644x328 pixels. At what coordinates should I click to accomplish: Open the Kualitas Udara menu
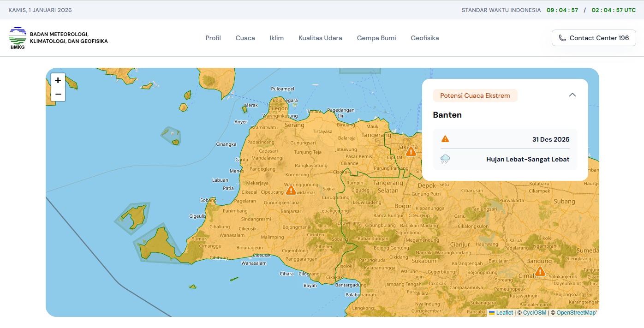320,38
